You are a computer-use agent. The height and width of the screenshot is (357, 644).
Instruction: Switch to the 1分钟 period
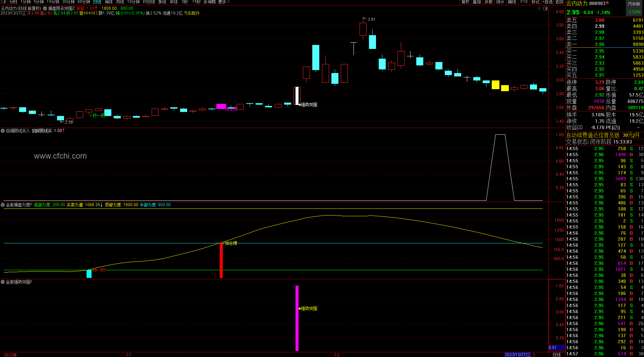point(25,2)
